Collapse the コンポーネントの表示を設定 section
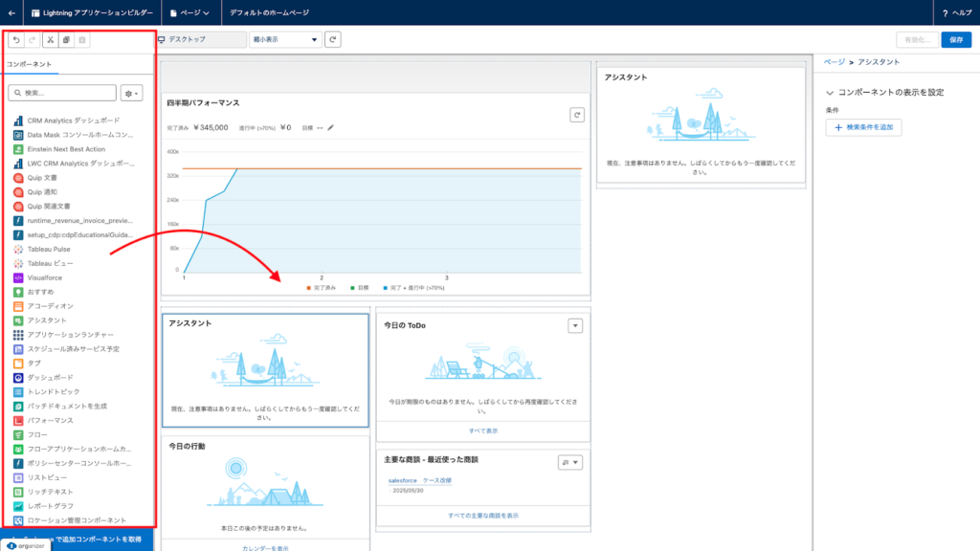The image size is (980, 551). [x=830, y=93]
